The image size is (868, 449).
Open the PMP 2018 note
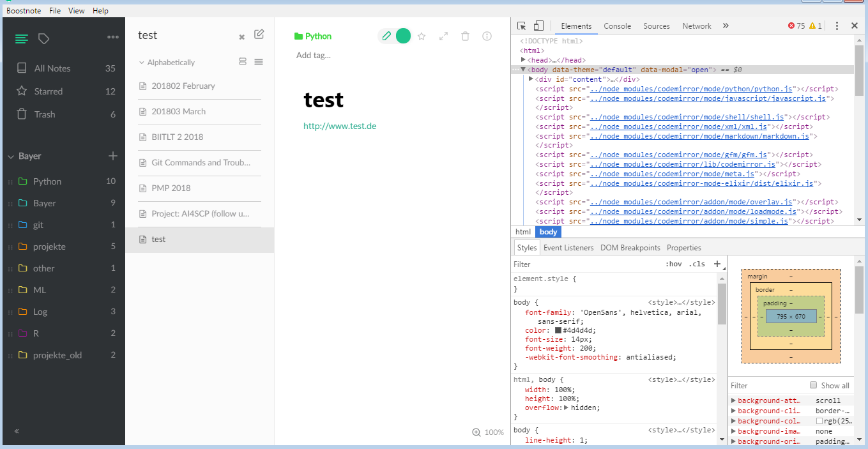click(200, 188)
